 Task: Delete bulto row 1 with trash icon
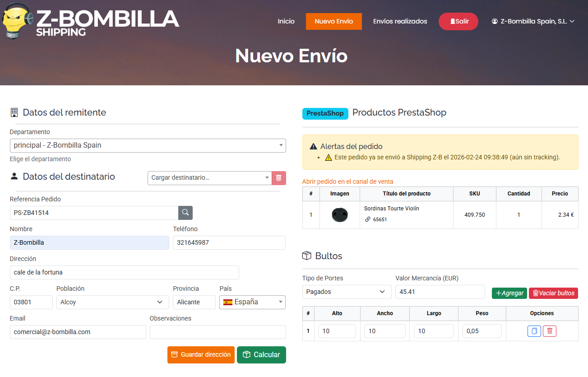(x=550, y=331)
